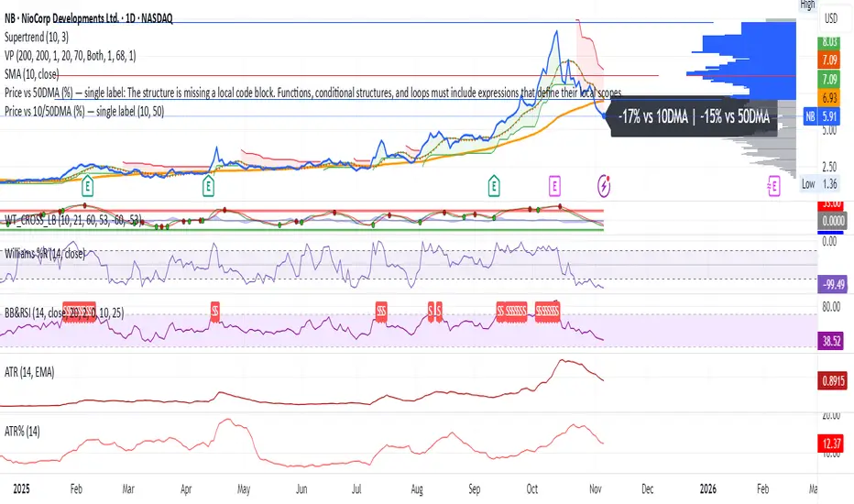Open the April 2025 green earnings marker
The image size is (854, 504).
[x=208, y=186]
